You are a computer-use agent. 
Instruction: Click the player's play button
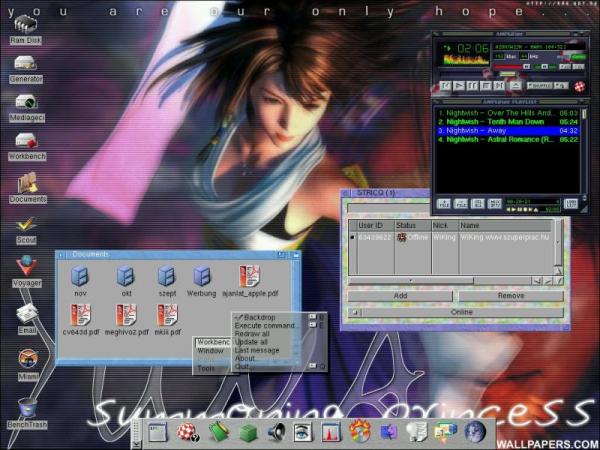459,86
